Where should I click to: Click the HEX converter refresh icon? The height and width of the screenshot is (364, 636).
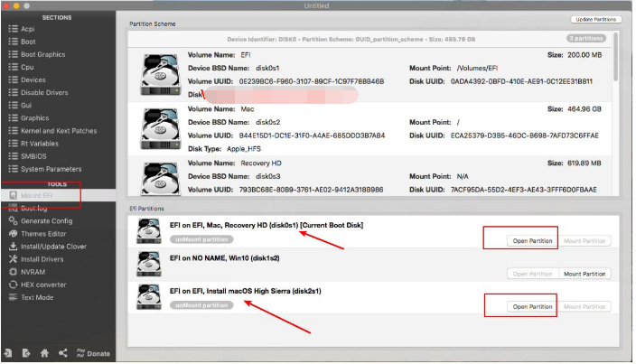13,285
